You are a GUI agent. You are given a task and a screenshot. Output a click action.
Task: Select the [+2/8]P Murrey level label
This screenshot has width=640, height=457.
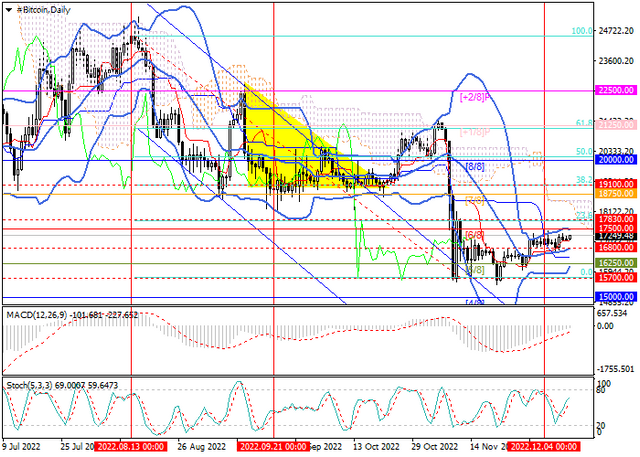pyautogui.click(x=474, y=98)
